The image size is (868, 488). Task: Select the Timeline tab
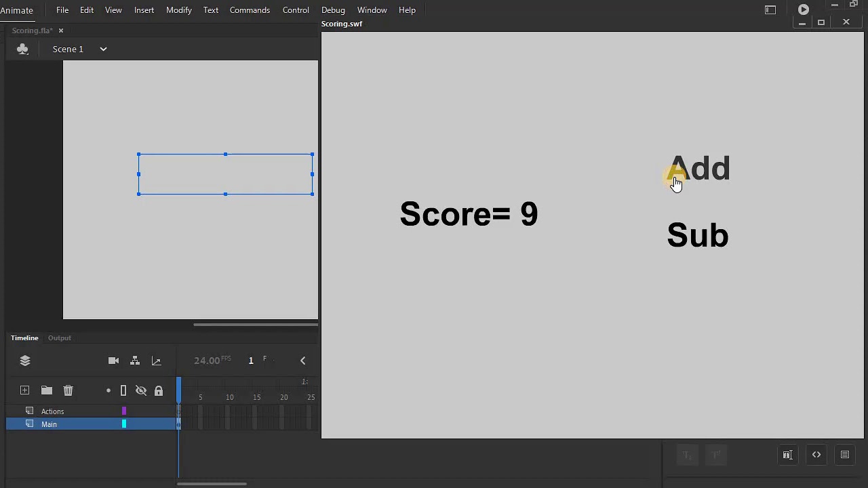click(x=24, y=338)
